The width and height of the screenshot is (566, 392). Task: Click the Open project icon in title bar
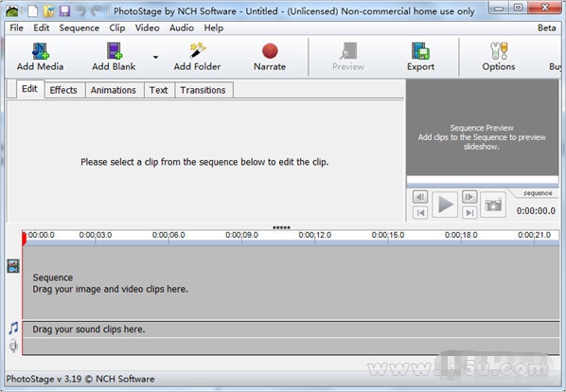pos(48,10)
